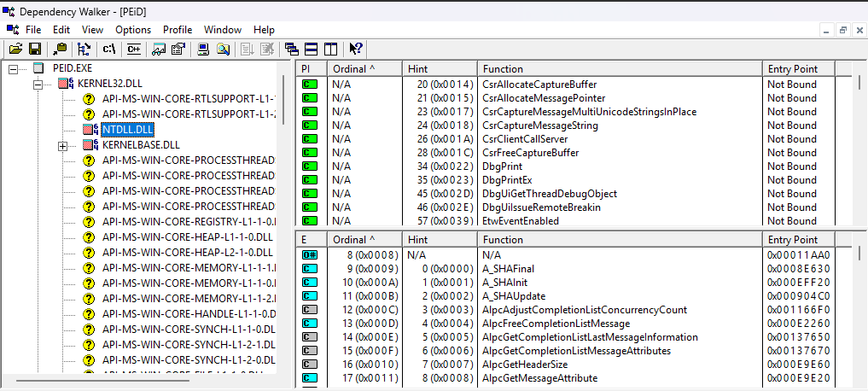
Task: Click the document icon left of File menu
Action: 13,29
